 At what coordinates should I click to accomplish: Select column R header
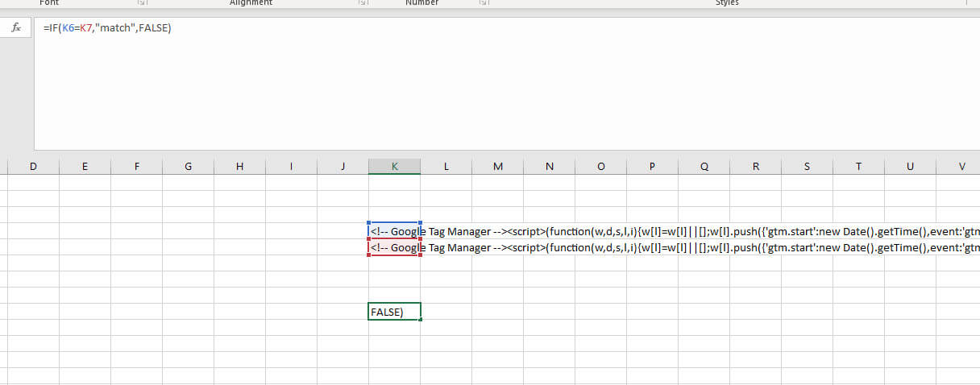(x=755, y=166)
